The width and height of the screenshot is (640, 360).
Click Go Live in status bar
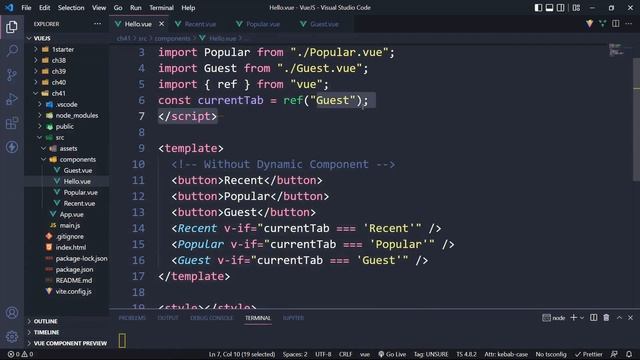pos(392,354)
